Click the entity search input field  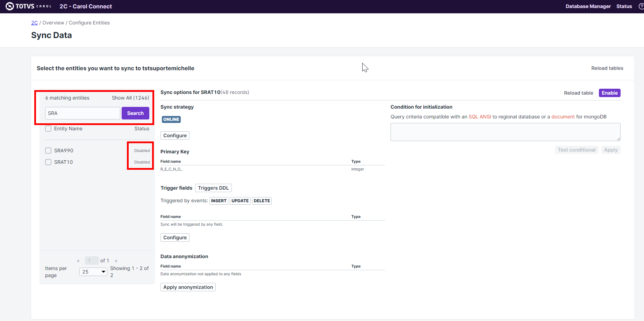tap(83, 113)
